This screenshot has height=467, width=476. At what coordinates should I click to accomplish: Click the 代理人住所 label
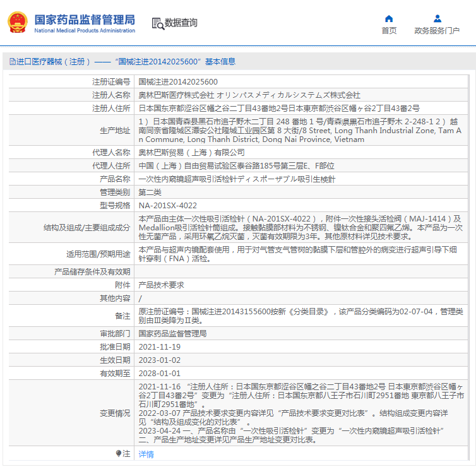coord(111,166)
